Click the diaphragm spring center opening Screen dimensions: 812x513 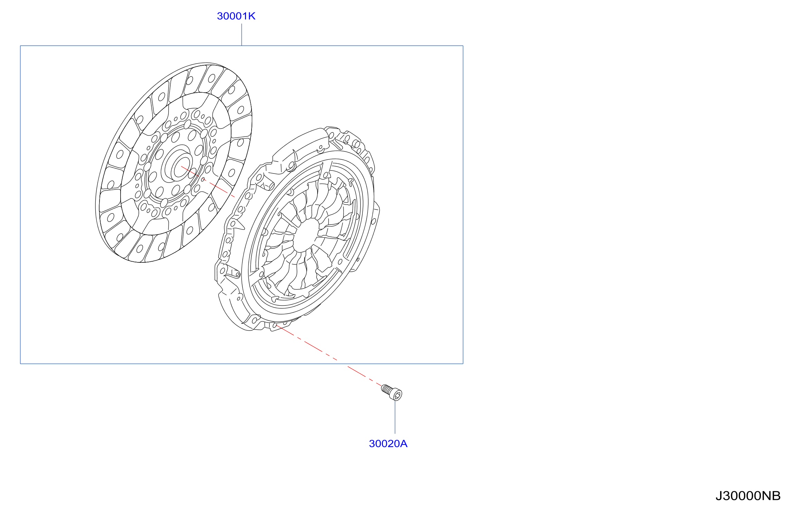tap(306, 236)
